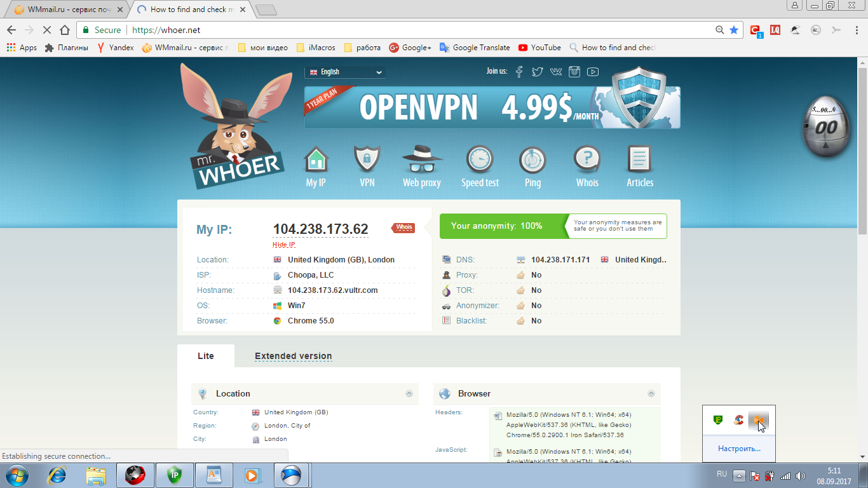Open Windows Media Player from taskbar
Image resolution: width=868 pixels, height=488 pixels.
pyautogui.click(x=252, y=475)
